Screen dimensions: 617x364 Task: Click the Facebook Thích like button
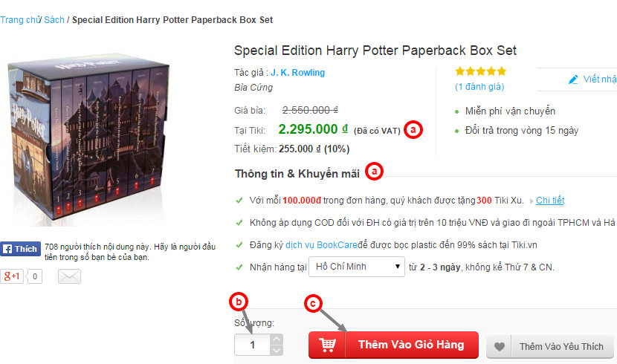pos(19,249)
